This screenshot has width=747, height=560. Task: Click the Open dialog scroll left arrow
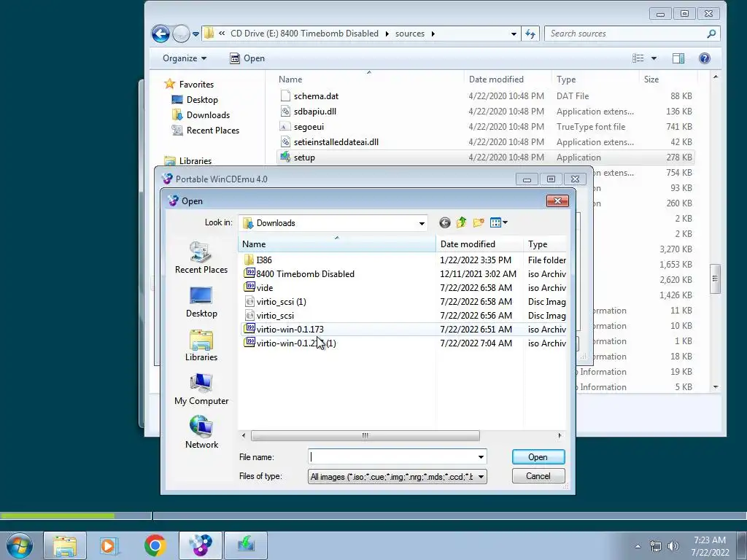tap(244, 436)
